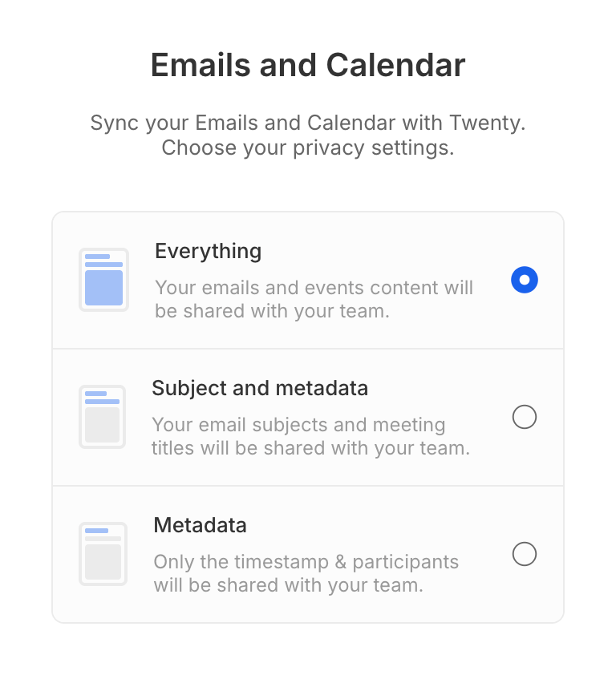Click the Subject and metadata option row

pos(308,416)
